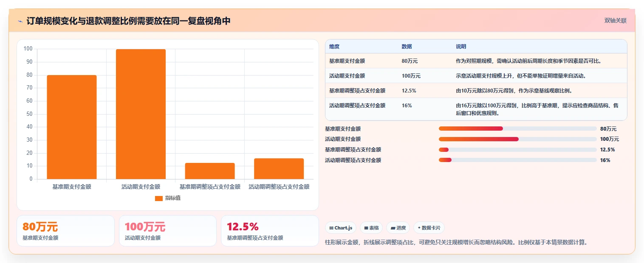Click the 数据卡片 tag button
Image resolution: width=644 pixels, height=263 pixels.
[429, 228]
